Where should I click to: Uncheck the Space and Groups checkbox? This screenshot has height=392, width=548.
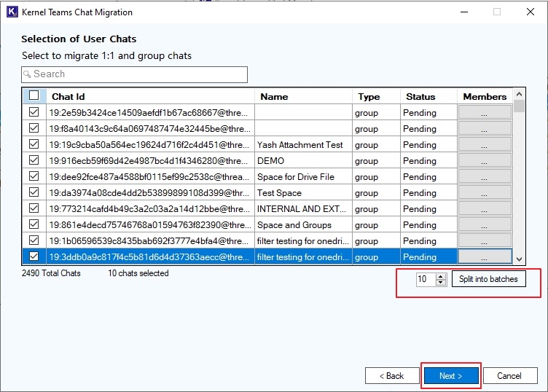point(34,224)
